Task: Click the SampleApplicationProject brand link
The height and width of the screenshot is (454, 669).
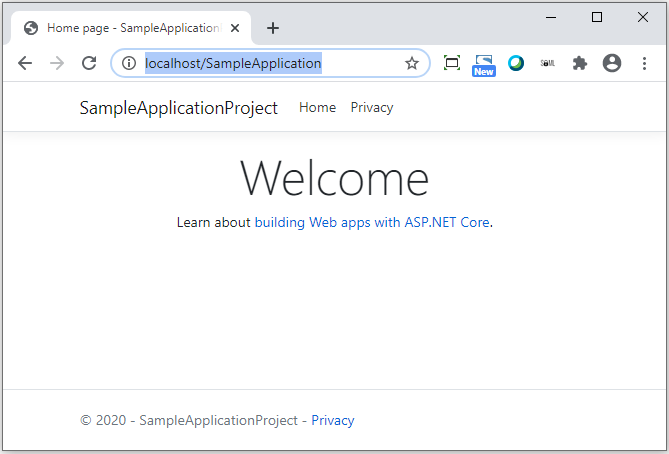Action: (x=179, y=108)
